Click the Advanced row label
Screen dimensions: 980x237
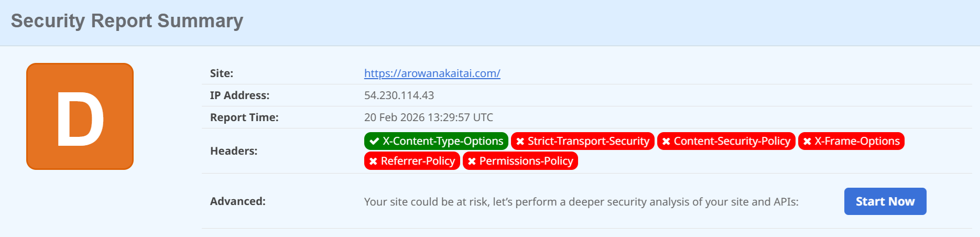[237, 201]
